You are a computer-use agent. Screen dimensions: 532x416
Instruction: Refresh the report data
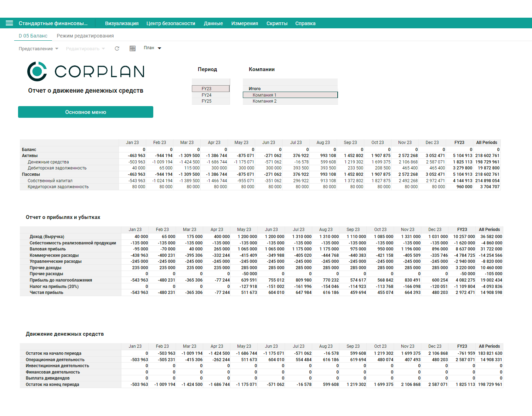pos(117,48)
